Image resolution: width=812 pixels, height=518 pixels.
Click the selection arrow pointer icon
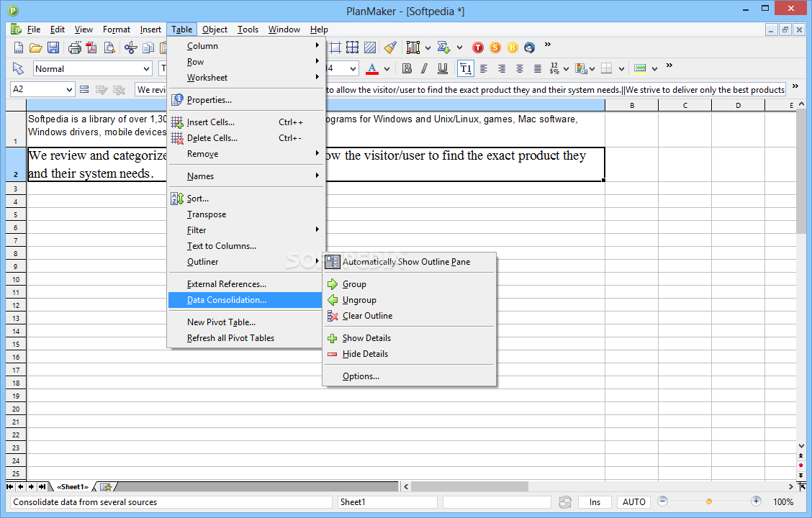tap(18, 68)
